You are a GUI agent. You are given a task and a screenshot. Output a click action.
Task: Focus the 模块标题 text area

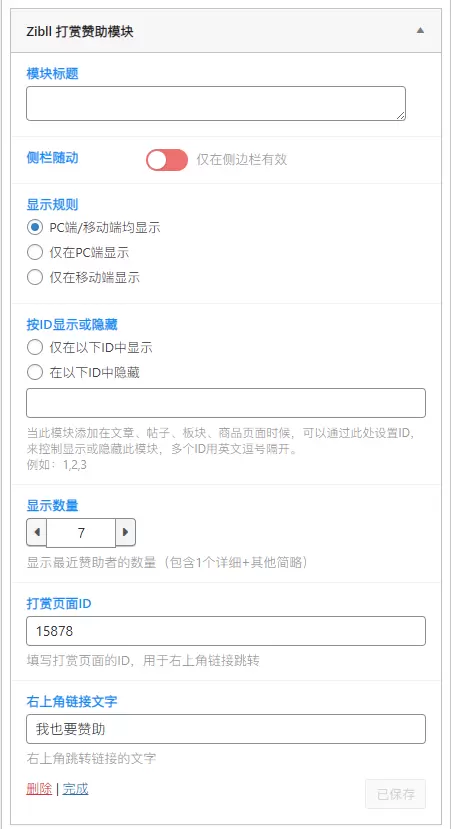coord(216,104)
